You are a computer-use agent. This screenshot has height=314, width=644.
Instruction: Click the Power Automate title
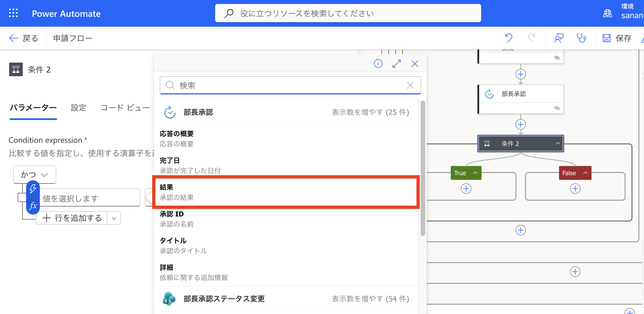(66, 14)
